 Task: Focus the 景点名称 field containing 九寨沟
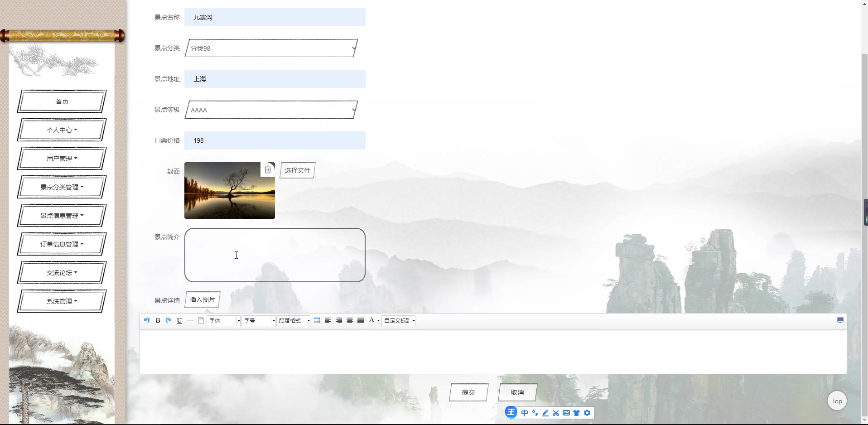[x=275, y=17]
